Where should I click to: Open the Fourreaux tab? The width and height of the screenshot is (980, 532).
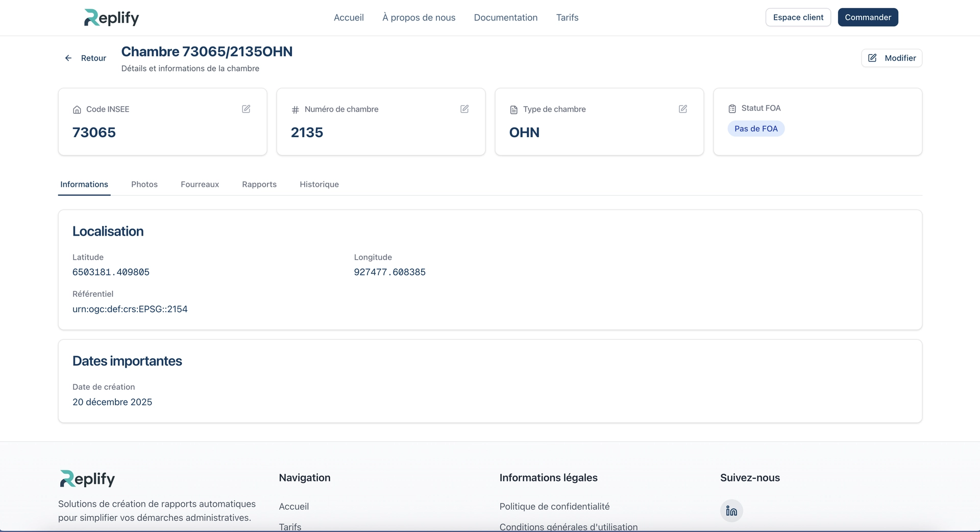(200, 184)
